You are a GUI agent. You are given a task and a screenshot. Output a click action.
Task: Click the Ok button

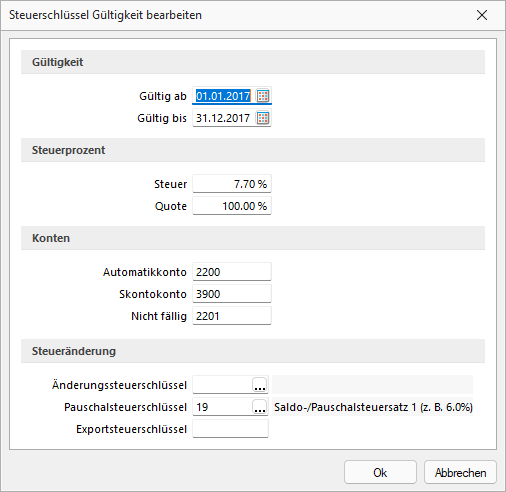[x=380, y=472]
